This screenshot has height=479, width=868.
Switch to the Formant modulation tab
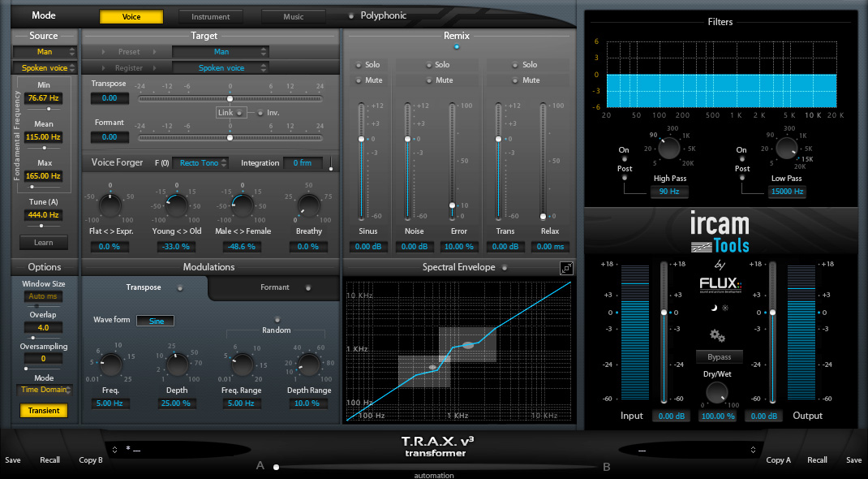point(276,287)
